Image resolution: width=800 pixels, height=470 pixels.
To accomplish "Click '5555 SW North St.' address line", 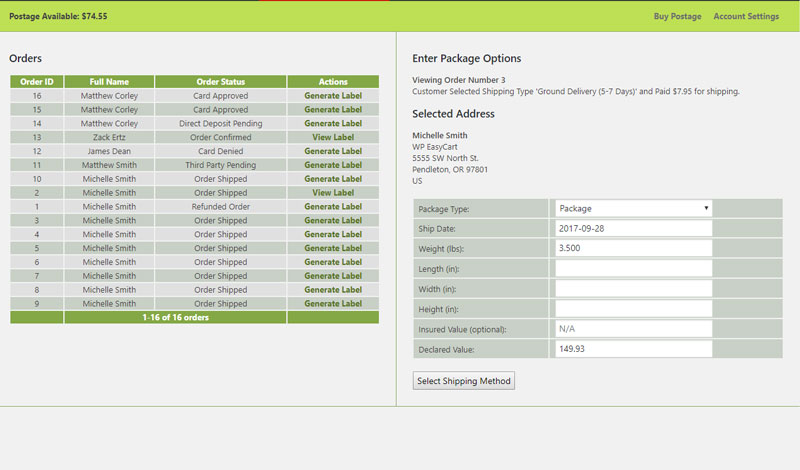I will 445,158.
